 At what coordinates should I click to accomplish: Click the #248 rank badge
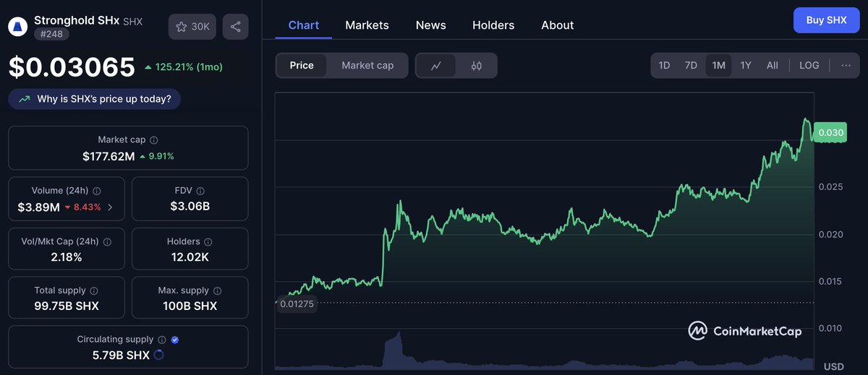(51, 33)
